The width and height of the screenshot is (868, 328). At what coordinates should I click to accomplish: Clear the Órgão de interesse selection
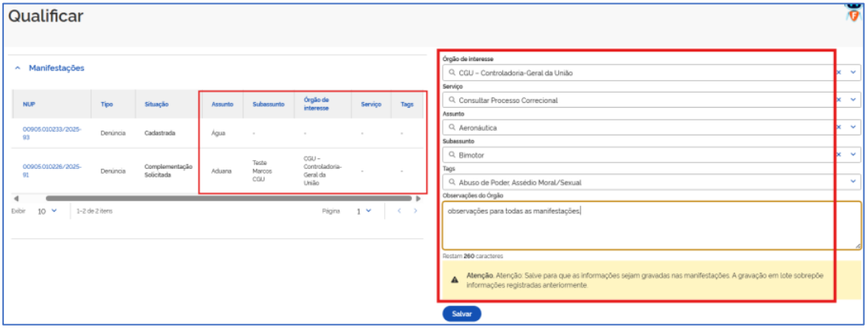(x=839, y=73)
